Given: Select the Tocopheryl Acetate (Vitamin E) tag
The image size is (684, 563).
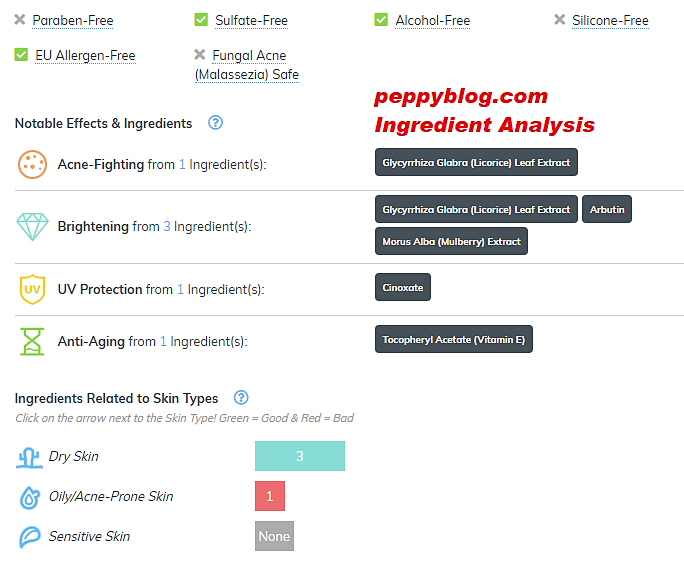Looking at the screenshot, I should (x=454, y=340).
